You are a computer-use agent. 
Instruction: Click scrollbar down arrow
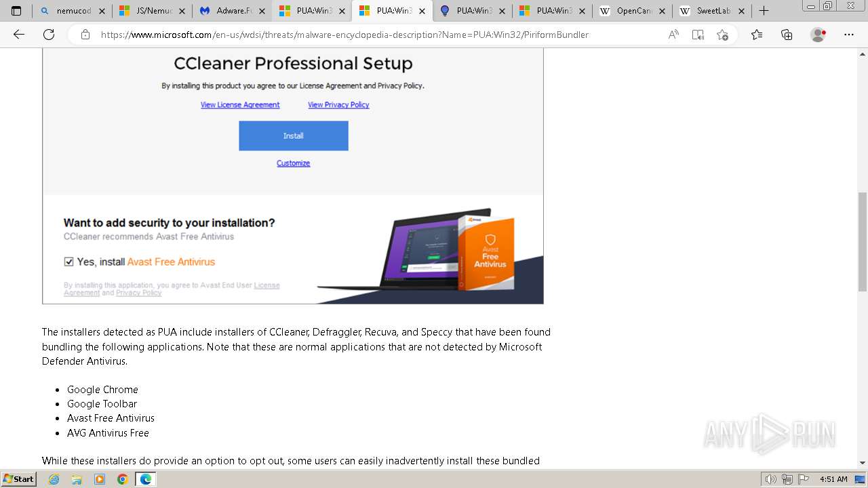(862, 462)
